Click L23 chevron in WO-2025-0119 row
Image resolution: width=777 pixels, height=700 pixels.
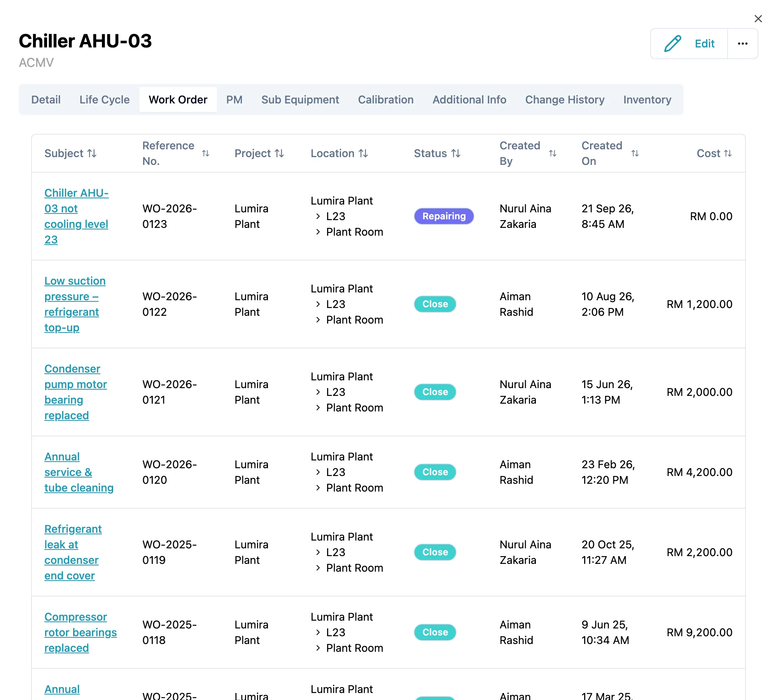(x=318, y=552)
